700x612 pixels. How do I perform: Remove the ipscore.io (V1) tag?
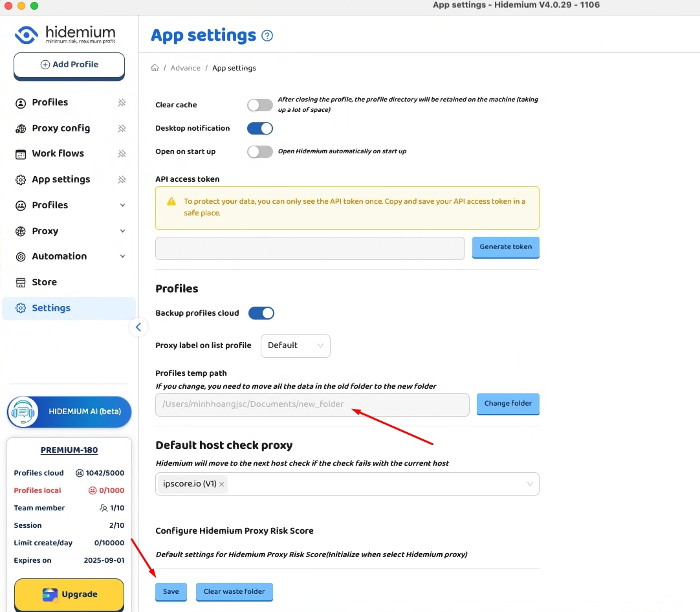click(x=221, y=484)
